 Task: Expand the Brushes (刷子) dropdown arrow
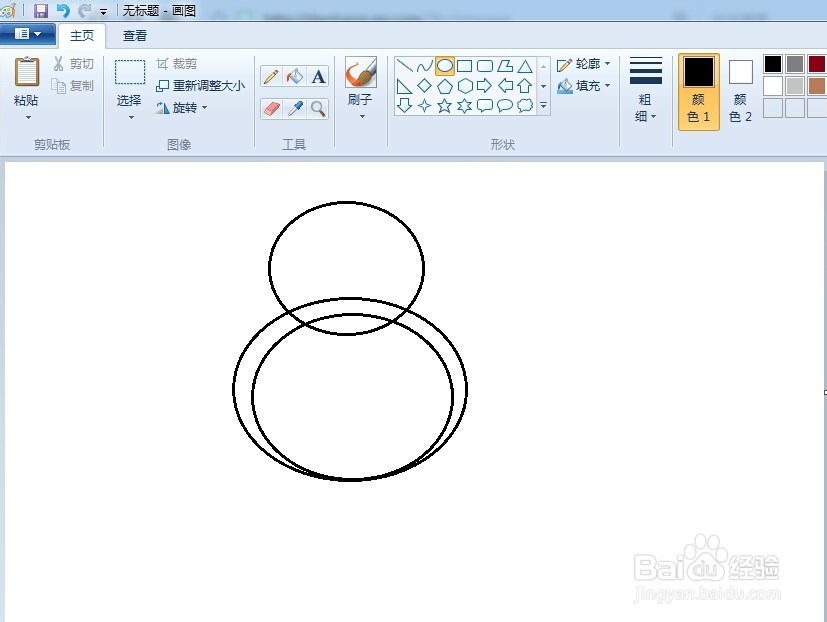(362, 117)
